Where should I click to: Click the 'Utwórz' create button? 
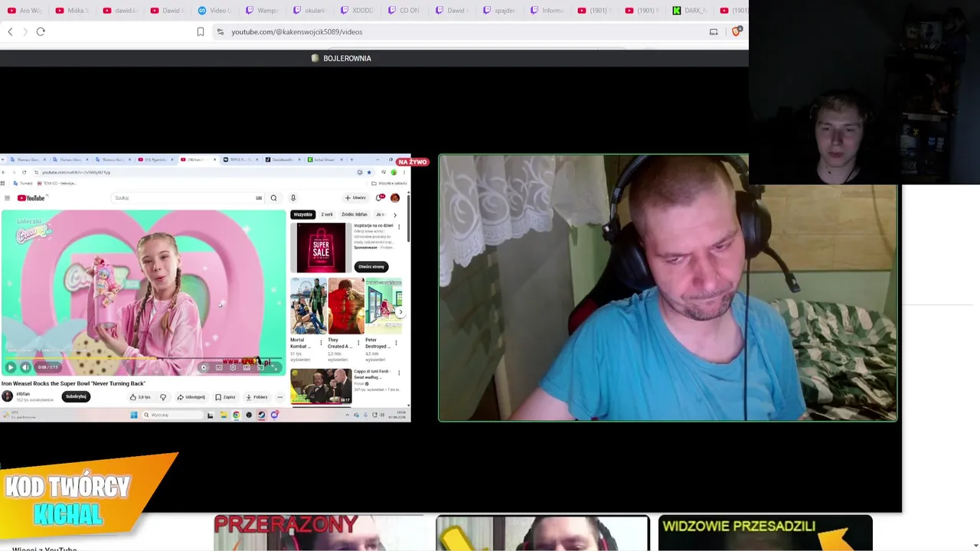point(356,198)
